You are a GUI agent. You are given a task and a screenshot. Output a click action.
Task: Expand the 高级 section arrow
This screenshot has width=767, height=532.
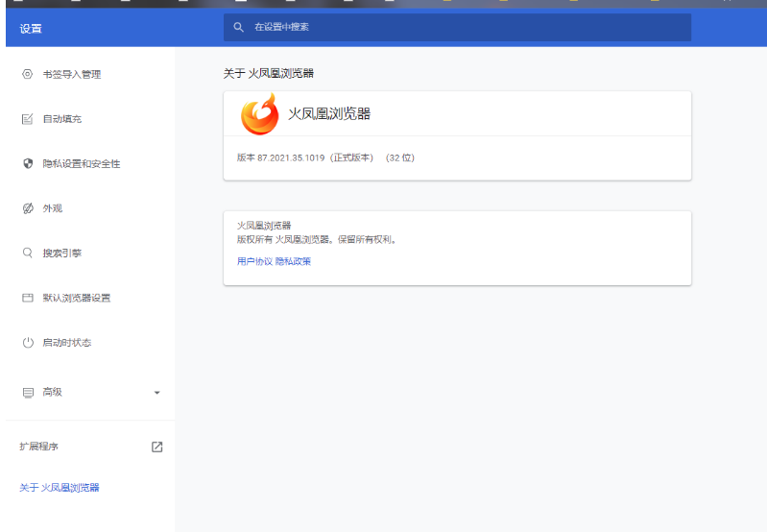(x=156, y=393)
